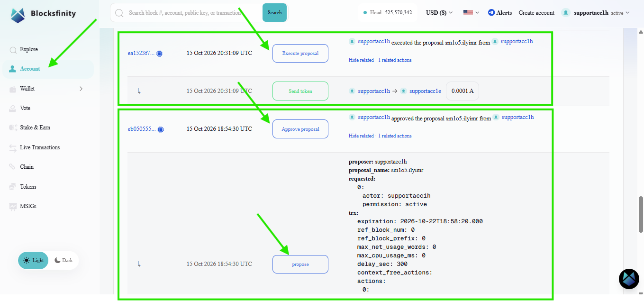Hide related actions under Execute proposal
The height and width of the screenshot is (301, 644).
coord(361,60)
